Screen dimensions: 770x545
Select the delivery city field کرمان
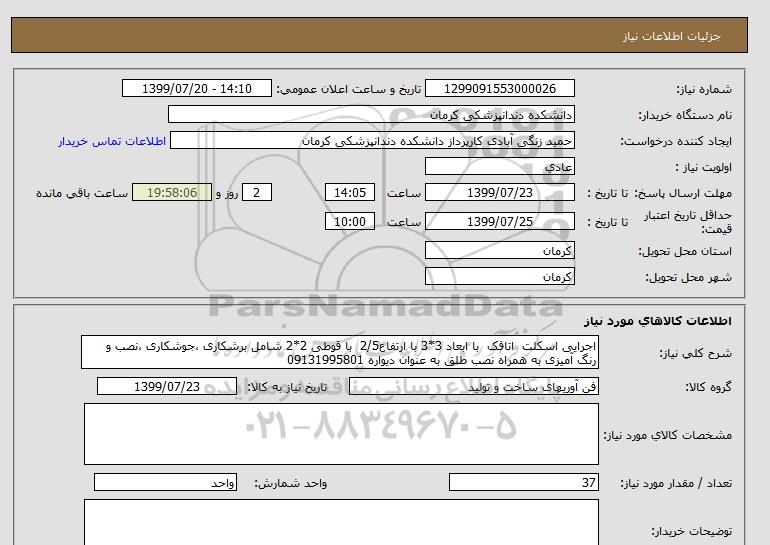pyautogui.click(x=499, y=276)
